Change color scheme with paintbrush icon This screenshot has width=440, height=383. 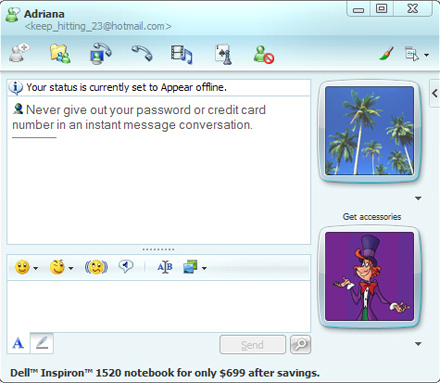[387, 53]
